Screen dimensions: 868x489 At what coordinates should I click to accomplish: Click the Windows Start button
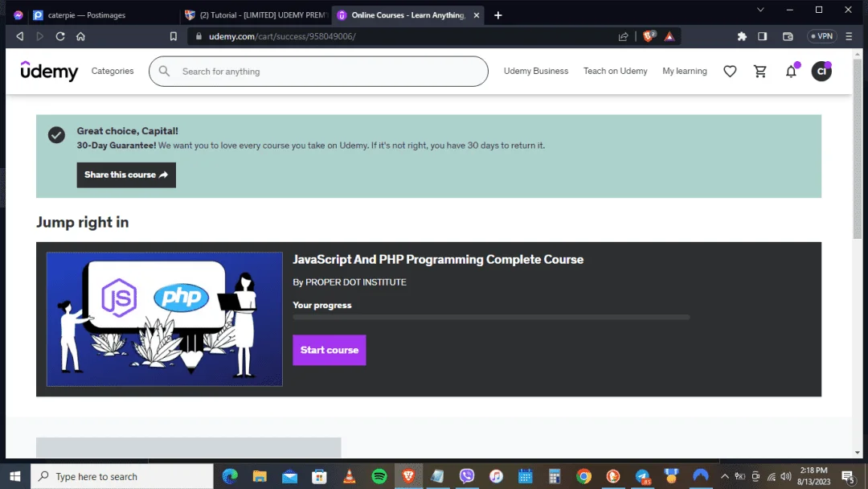tap(15, 476)
